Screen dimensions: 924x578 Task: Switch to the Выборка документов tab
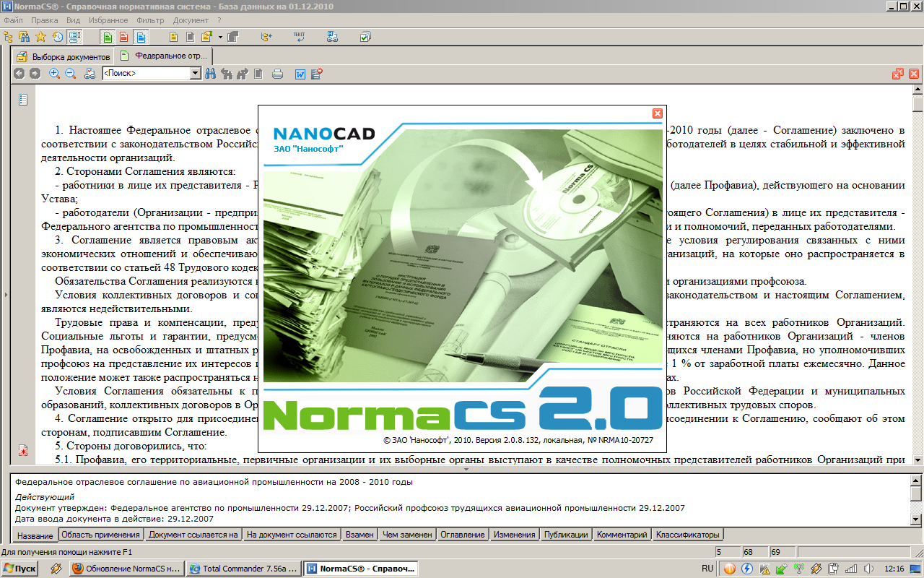[64, 56]
